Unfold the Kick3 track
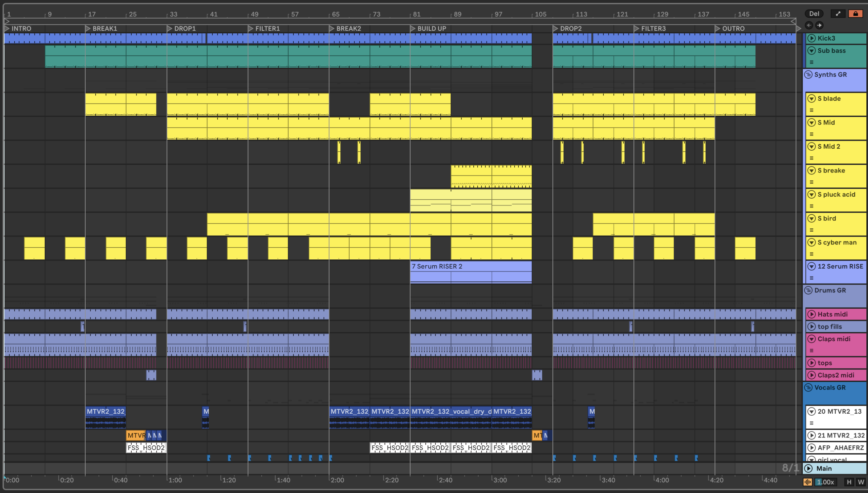This screenshot has height=493, width=868. point(811,38)
